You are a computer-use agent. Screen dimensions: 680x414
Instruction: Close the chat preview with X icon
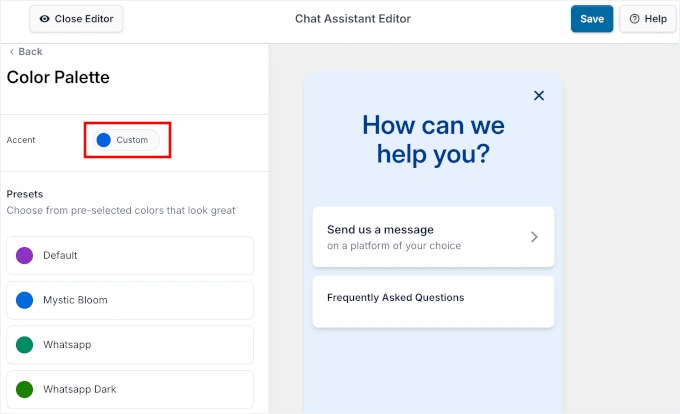coord(539,96)
